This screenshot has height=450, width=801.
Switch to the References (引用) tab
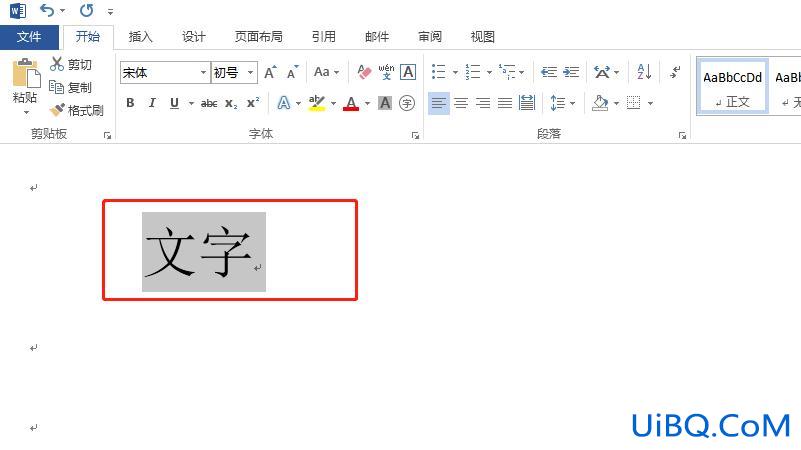(x=323, y=37)
